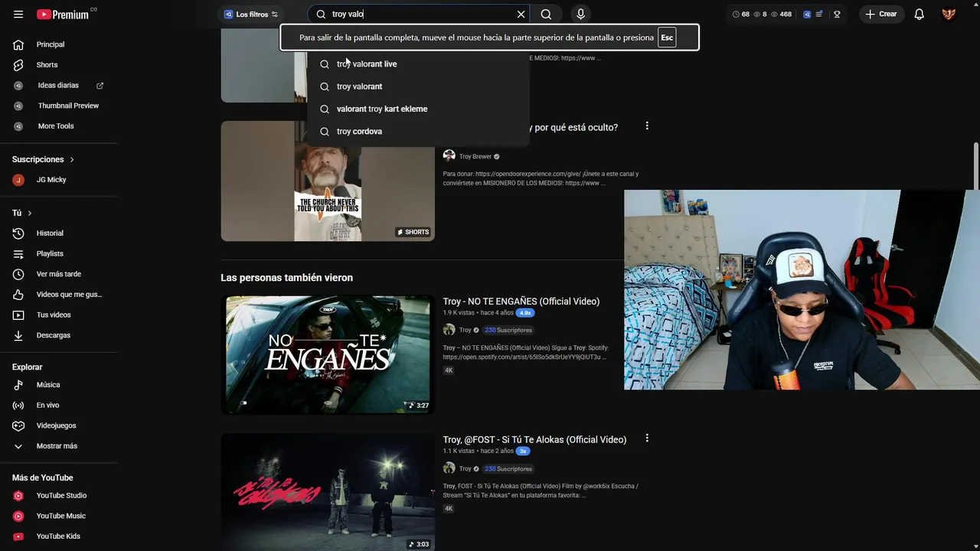
Task: Play the NO TE ENGAÑES video thumbnail
Action: pyautogui.click(x=328, y=355)
